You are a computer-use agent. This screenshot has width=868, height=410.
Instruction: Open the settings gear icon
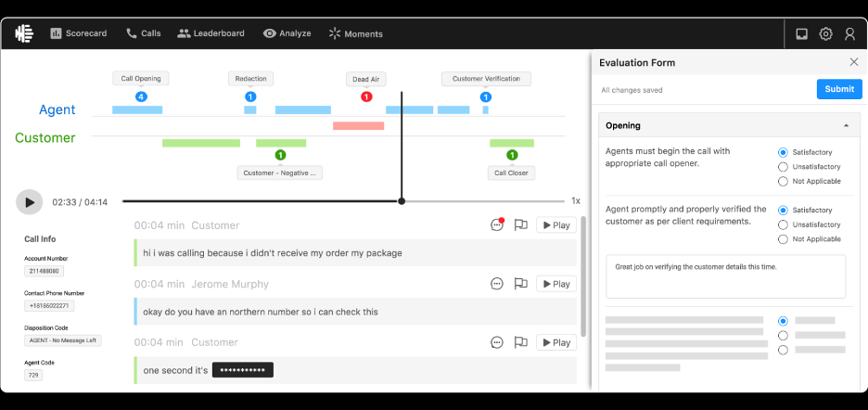(825, 34)
